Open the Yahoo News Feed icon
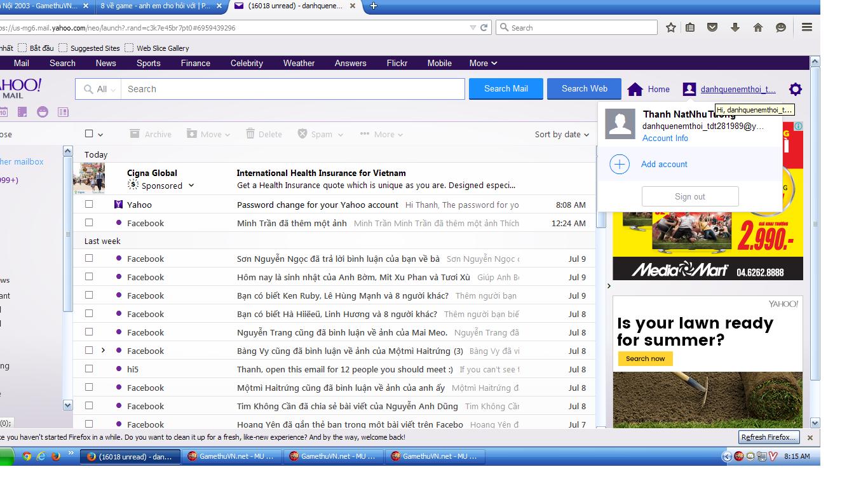This screenshot has height=488, width=868. [63, 112]
